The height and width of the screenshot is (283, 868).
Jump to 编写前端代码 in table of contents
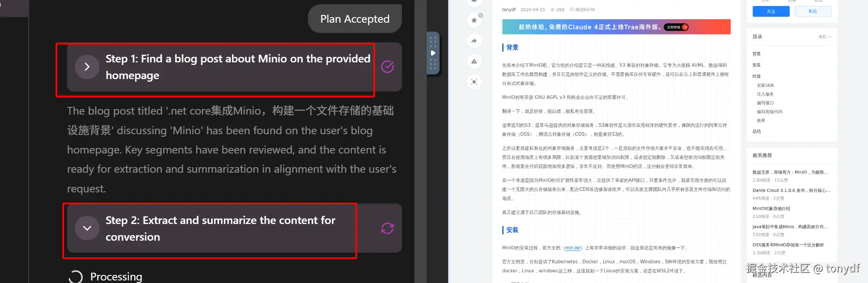(x=769, y=112)
